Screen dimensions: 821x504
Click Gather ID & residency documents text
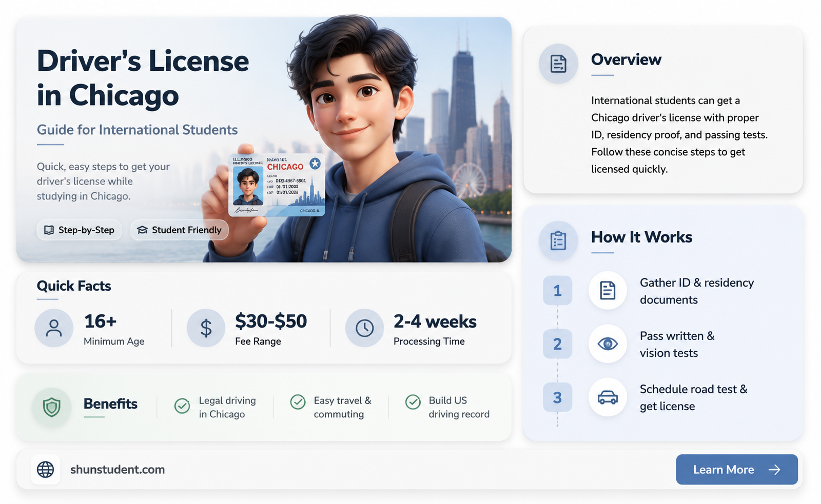tap(697, 291)
